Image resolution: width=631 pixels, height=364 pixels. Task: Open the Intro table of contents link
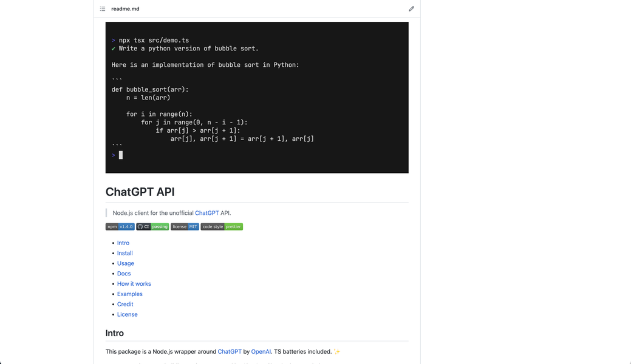tap(123, 243)
